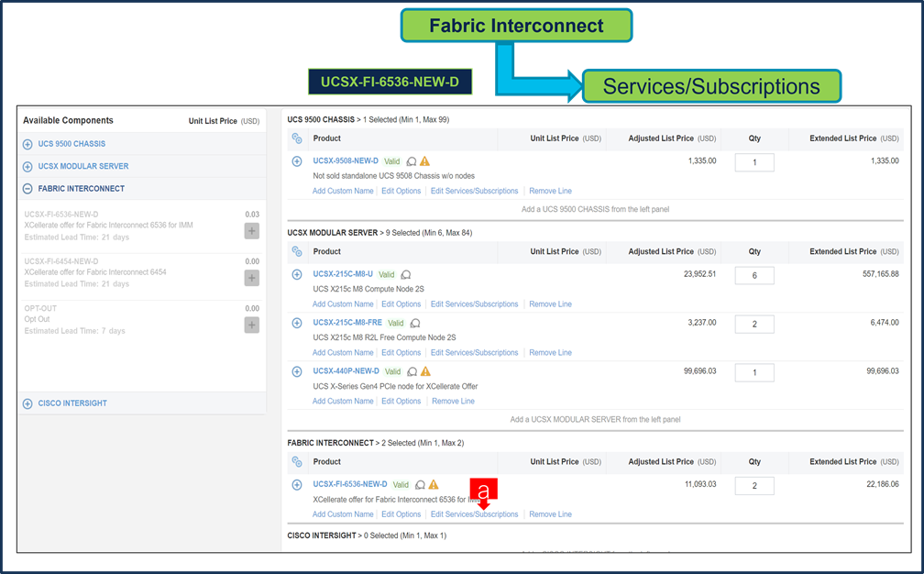
Task: Click warning triangle icon for UCSX-FI-6536-NEW-D row
Action: [434, 484]
